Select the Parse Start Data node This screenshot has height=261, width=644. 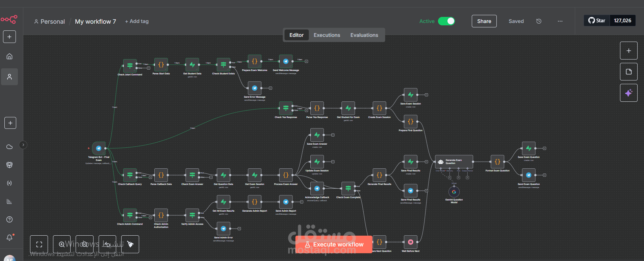pos(161,65)
